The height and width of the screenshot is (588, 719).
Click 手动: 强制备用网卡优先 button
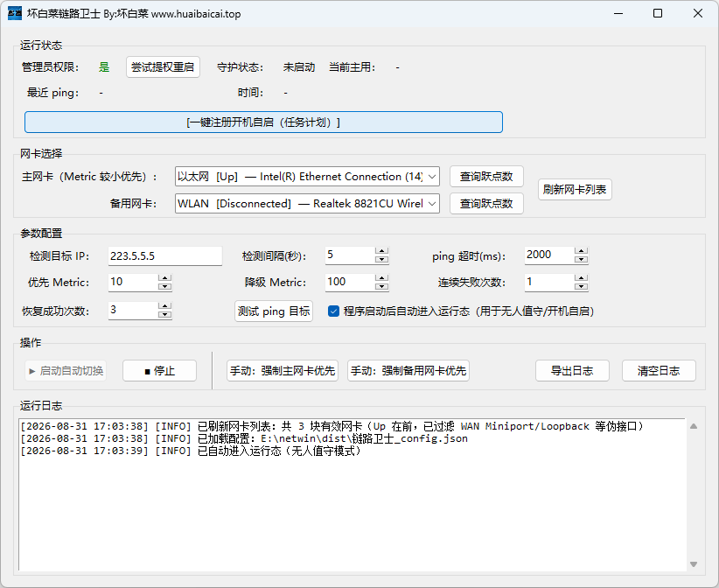point(408,371)
